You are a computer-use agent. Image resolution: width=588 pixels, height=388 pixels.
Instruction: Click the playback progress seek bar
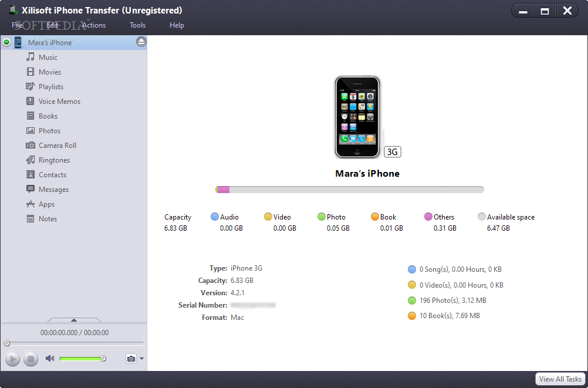(x=74, y=343)
